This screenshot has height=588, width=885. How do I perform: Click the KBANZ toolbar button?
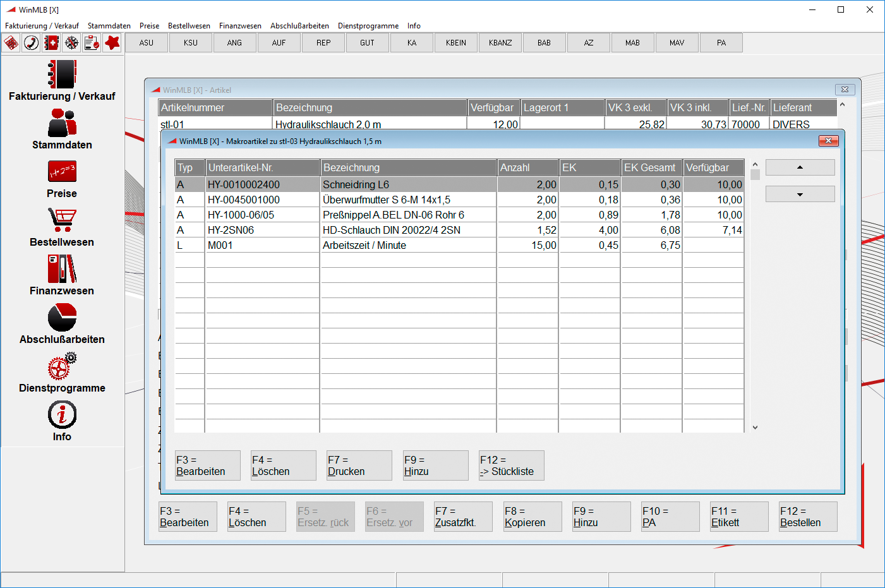click(500, 43)
